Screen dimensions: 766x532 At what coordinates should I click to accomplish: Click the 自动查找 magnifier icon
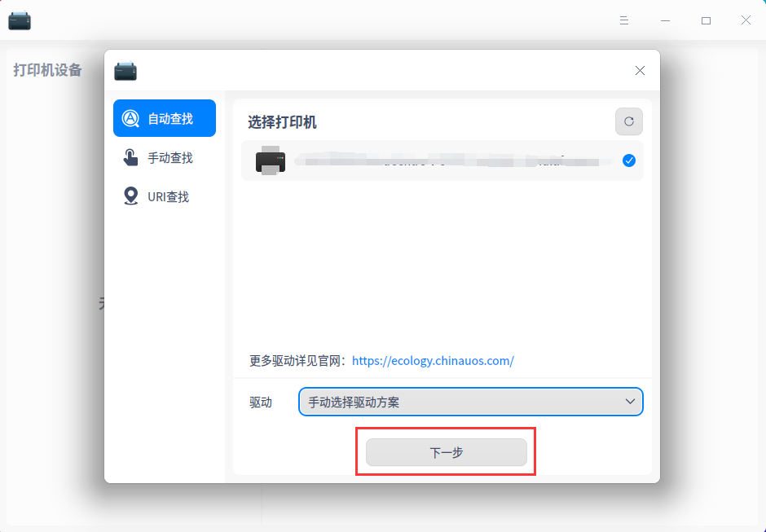[130, 118]
